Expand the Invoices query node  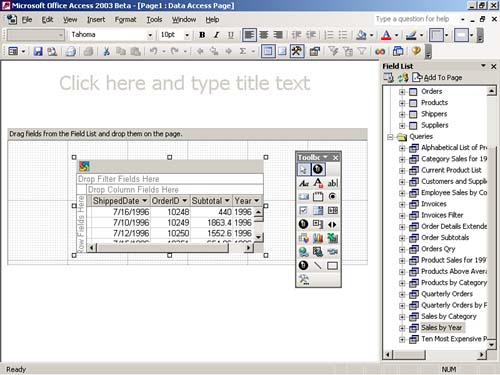(x=402, y=204)
